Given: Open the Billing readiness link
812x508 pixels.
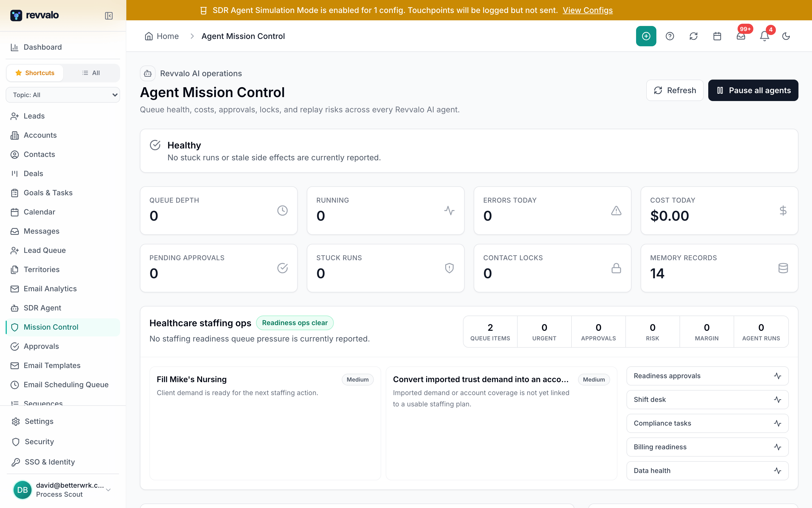Looking at the screenshot, I should coord(707,447).
